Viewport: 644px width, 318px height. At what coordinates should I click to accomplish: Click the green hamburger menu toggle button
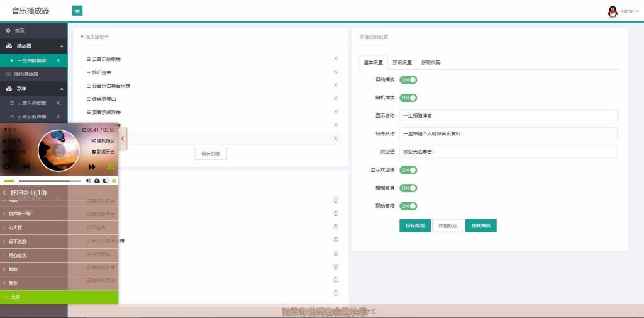pyautogui.click(x=77, y=11)
